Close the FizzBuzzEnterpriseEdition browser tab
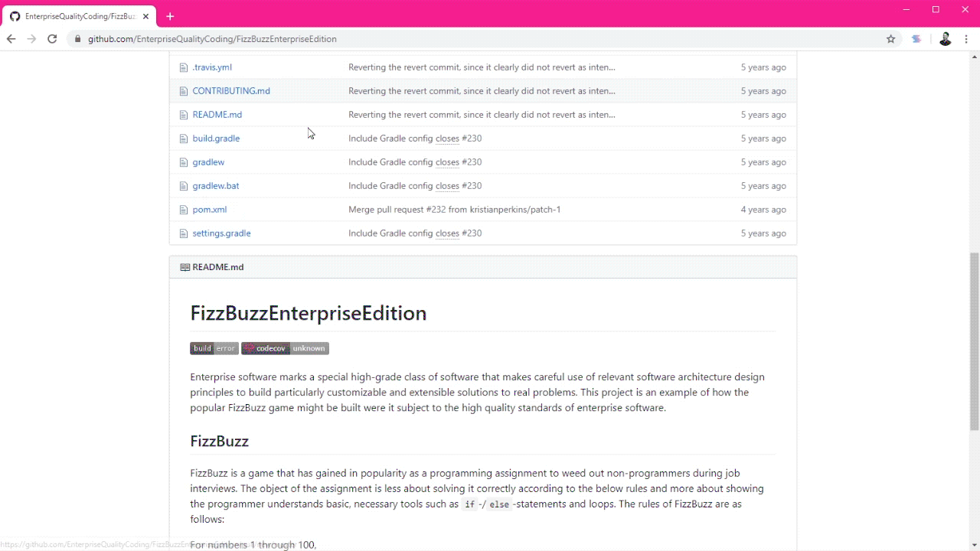The height and width of the screenshot is (551, 980). [145, 16]
